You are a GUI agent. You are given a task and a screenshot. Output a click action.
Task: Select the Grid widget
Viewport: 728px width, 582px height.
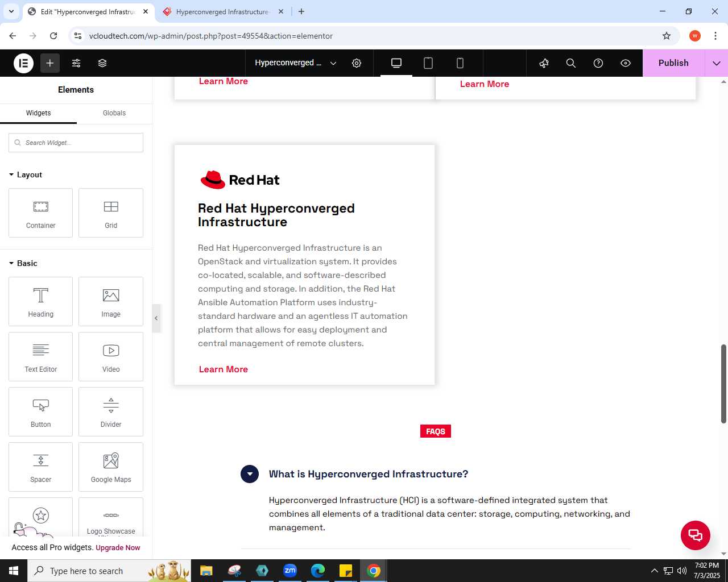point(111,213)
